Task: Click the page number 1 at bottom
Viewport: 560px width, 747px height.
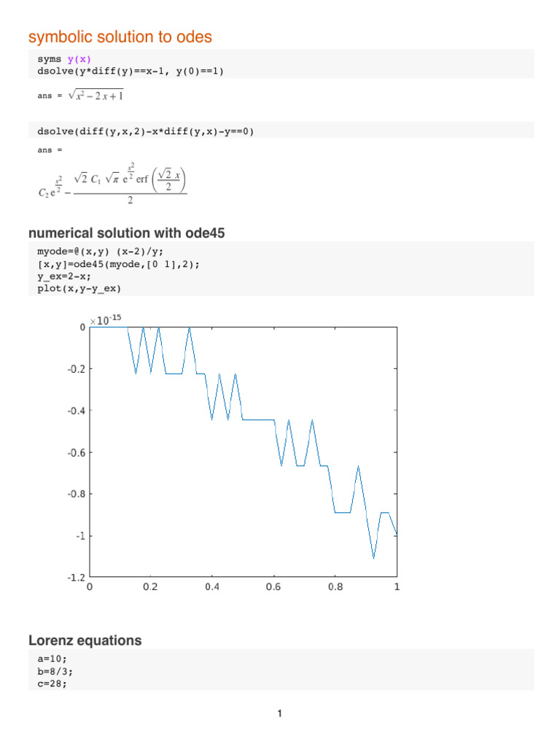Action: [x=279, y=713]
